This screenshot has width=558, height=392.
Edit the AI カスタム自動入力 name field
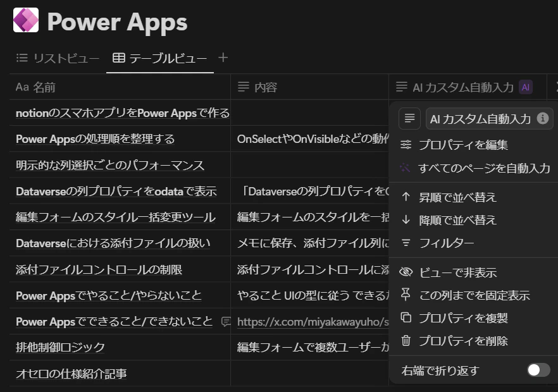pyautogui.click(x=489, y=118)
